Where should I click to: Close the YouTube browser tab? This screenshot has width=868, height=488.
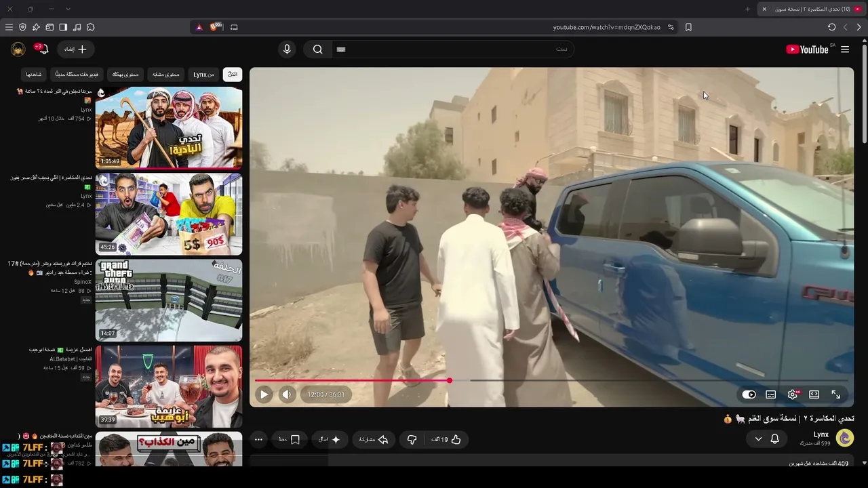tap(764, 9)
